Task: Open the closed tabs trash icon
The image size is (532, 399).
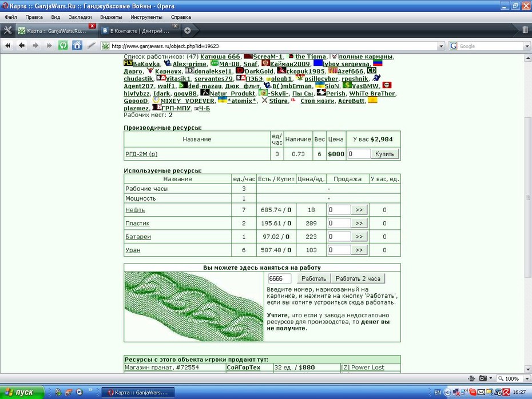Action: pos(525,30)
